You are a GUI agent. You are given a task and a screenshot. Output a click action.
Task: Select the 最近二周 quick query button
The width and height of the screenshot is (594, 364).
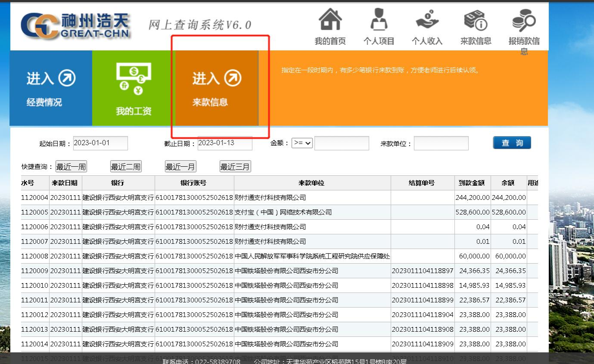[126, 167]
